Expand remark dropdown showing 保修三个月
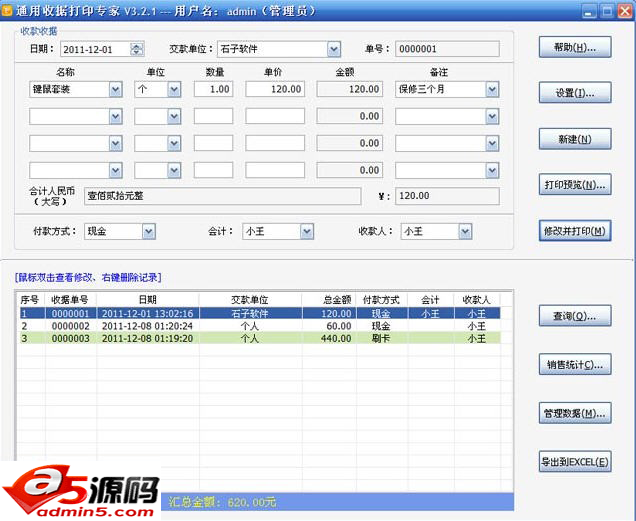The width and height of the screenshot is (636, 521). (x=492, y=89)
